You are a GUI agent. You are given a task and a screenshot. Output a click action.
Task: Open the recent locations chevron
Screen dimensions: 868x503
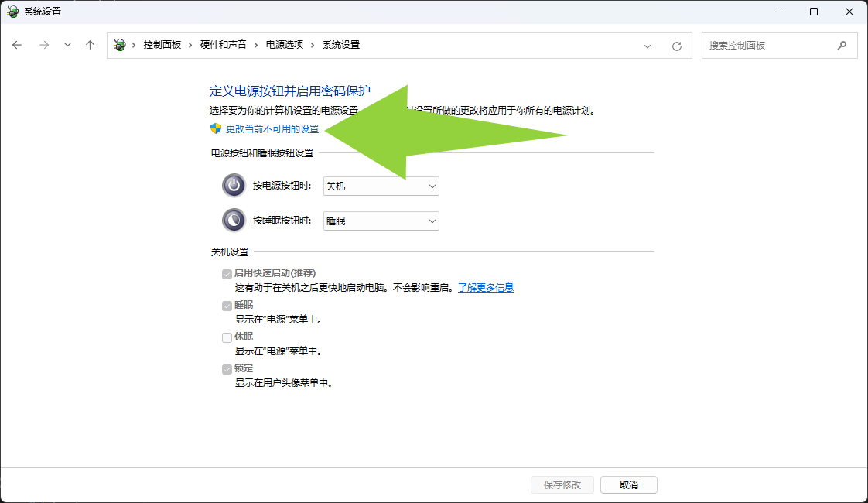67,45
